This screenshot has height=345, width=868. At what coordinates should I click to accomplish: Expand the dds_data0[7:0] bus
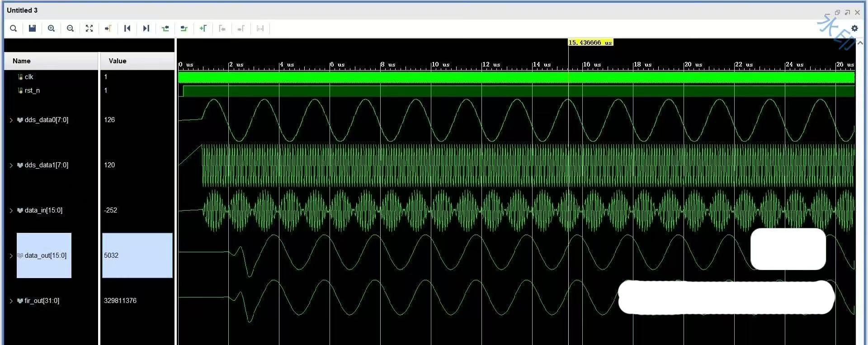(11, 120)
